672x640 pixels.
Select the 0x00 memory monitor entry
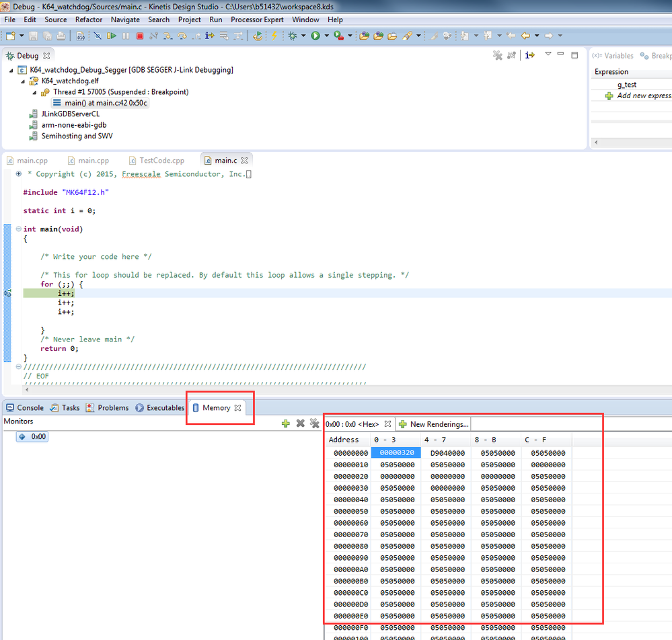pyautogui.click(x=32, y=436)
